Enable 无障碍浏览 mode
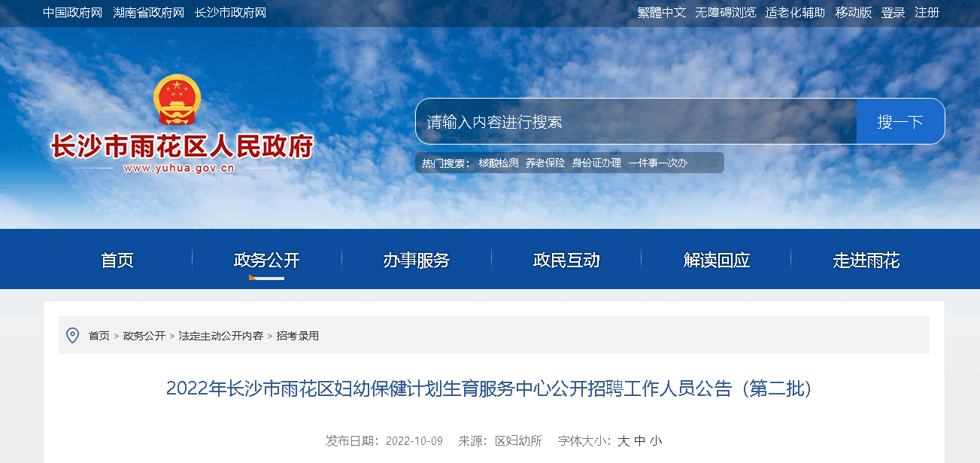 (x=725, y=13)
